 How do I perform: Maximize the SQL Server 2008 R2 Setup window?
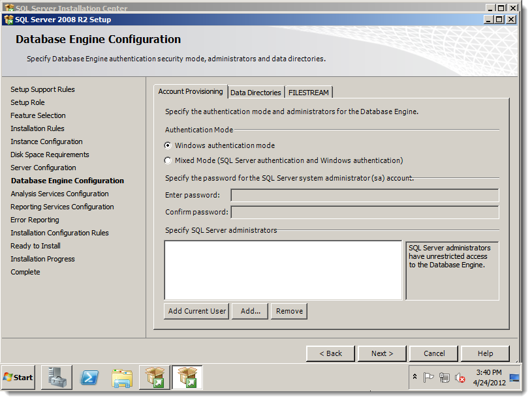pyautogui.click(x=499, y=20)
